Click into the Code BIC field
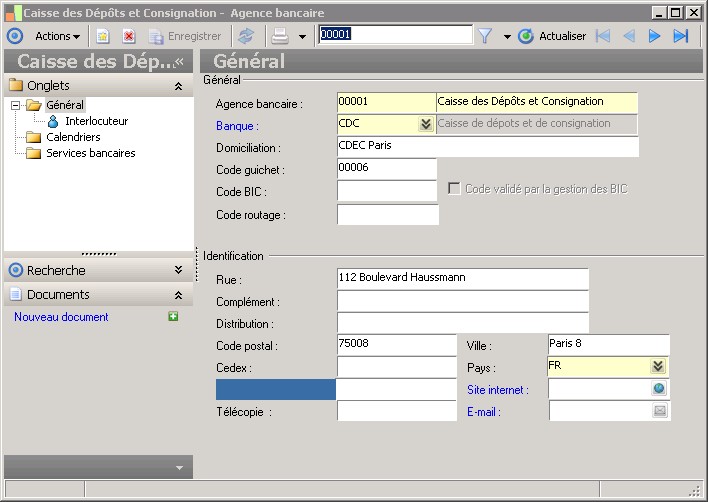This screenshot has width=708, height=502. (387, 191)
